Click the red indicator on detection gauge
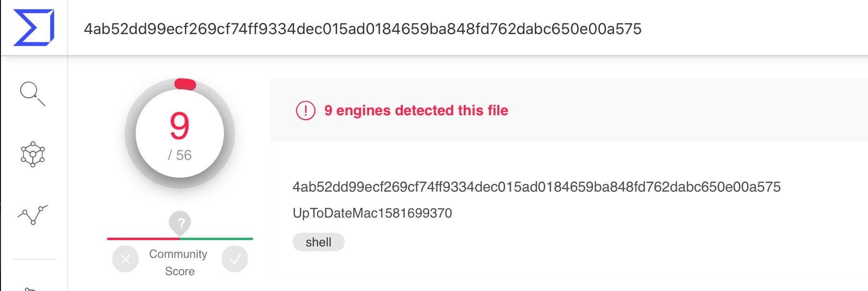 185,85
